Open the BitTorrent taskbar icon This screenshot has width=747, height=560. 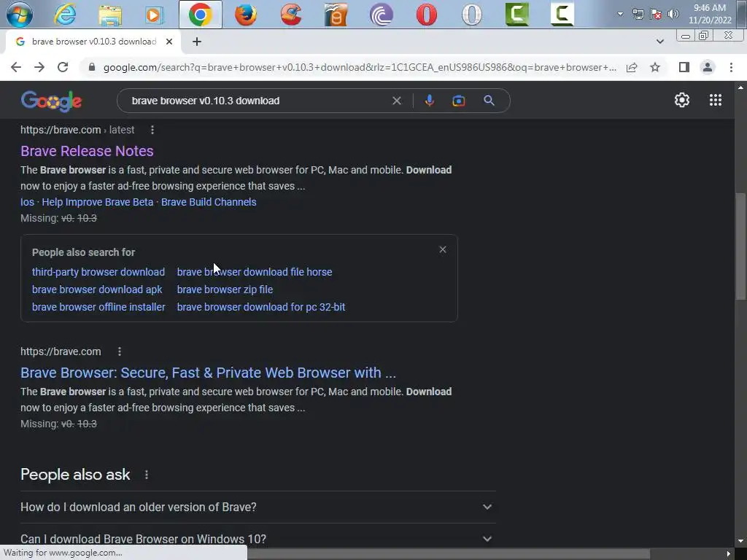382,15
